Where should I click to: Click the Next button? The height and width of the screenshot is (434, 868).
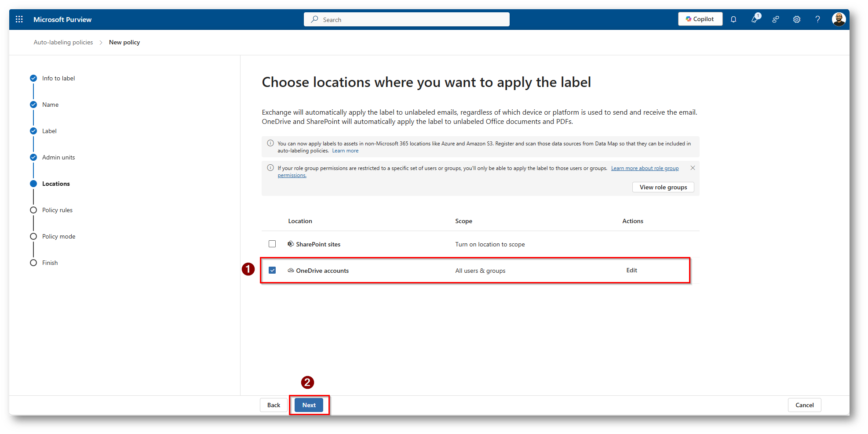[309, 405]
